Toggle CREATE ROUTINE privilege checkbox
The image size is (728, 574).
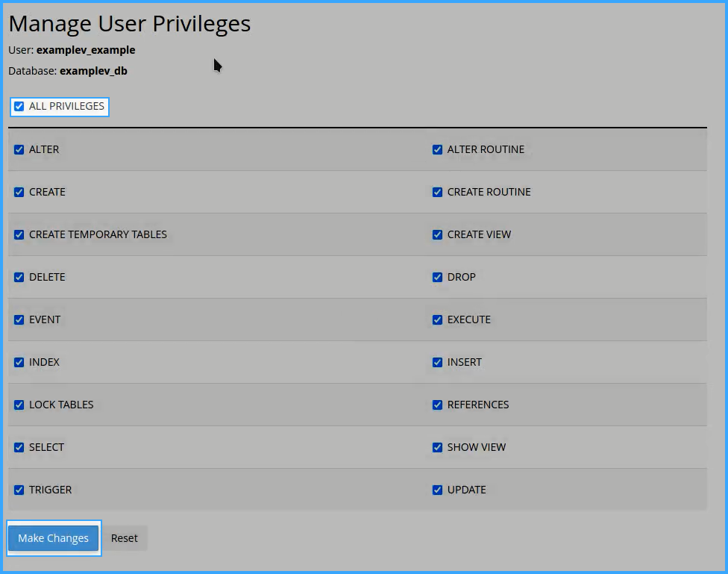click(437, 192)
